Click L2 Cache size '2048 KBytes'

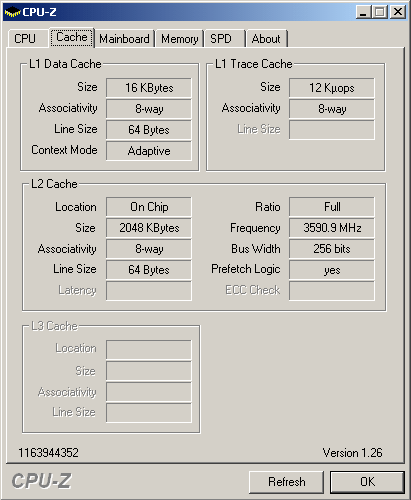(x=149, y=228)
